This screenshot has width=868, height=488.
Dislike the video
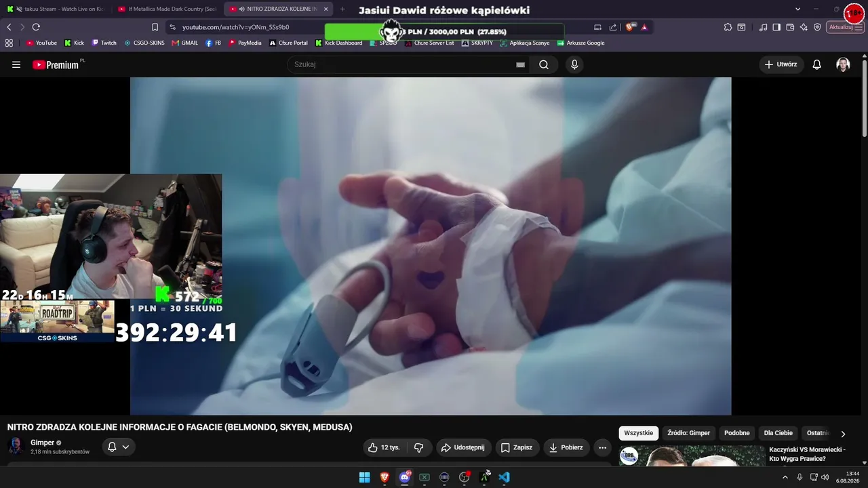coord(419,447)
